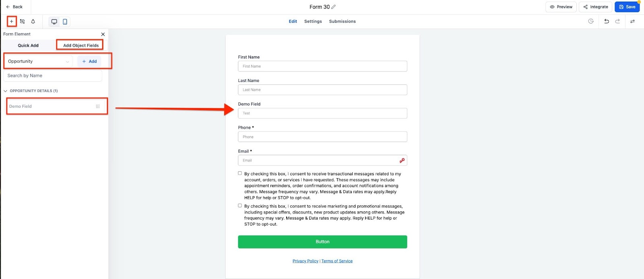Undo the last change

click(x=607, y=21)
